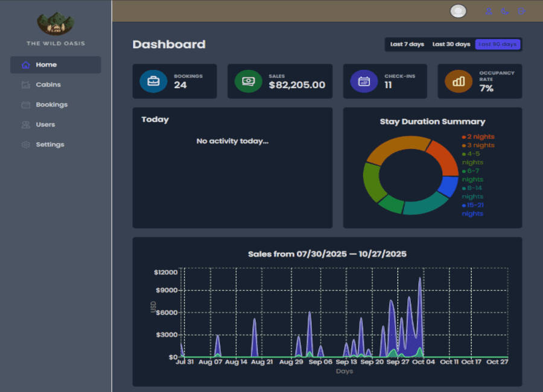Switch to the Last 90 days filter
The height and width of the screenshot is (392, 543).
coord(497,45)
